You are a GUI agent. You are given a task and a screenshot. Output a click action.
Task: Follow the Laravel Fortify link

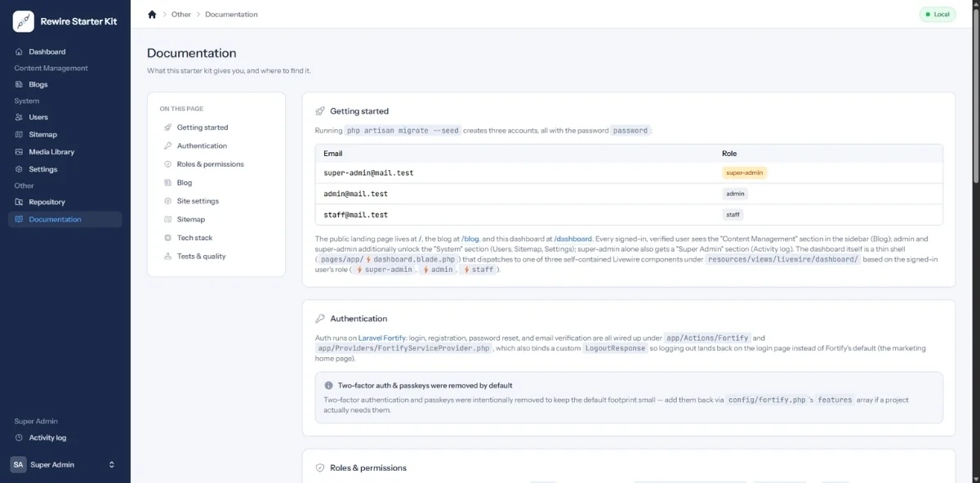click(x=382, y=338)
